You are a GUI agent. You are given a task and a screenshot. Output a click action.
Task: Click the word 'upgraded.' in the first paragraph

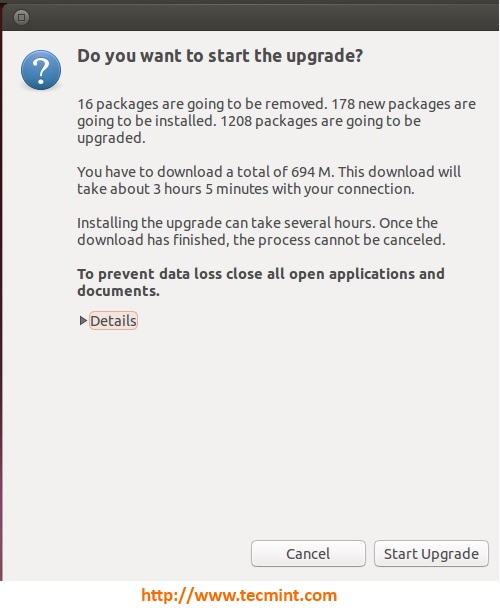coord(111,138)
